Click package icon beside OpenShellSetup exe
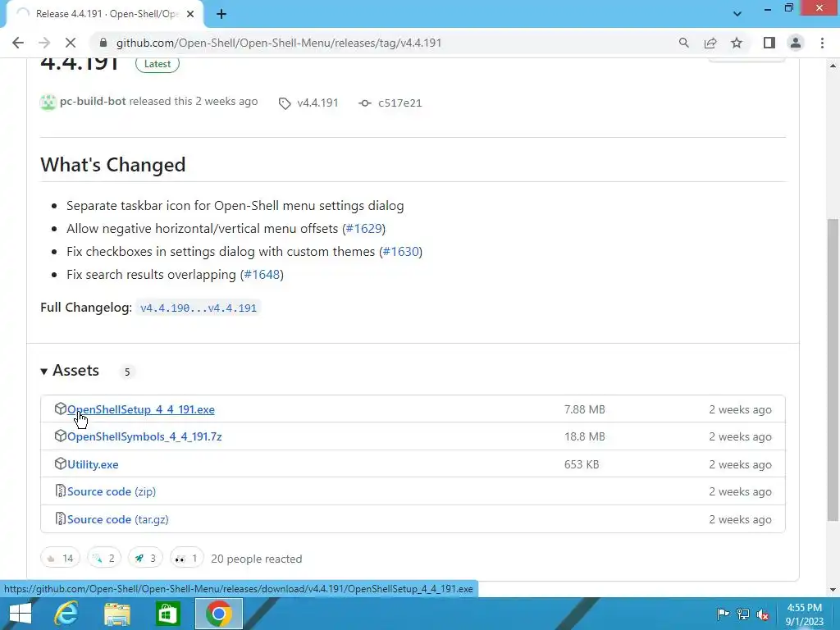 (x=61, y=409)
